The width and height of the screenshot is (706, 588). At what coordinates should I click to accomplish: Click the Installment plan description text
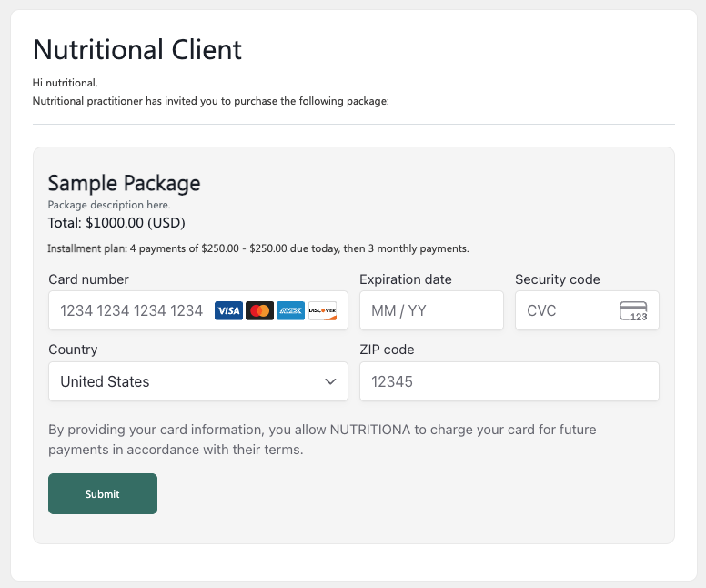(x=258, y=248)
